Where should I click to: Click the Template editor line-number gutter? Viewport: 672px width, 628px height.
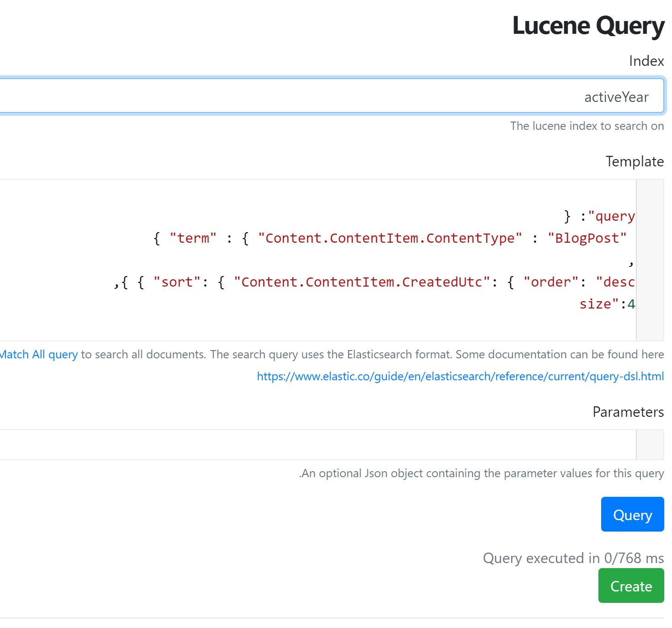(x=650, y=260)
